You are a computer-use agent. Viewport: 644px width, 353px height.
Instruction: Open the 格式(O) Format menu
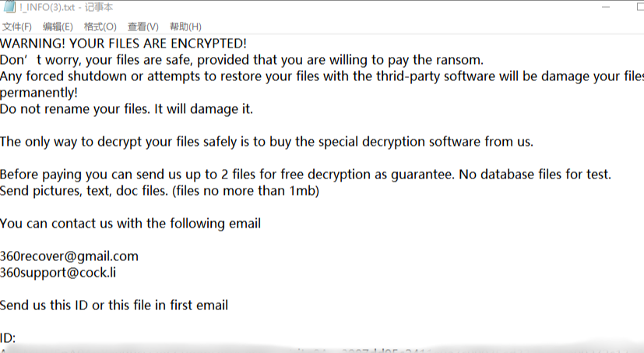[x=100, y=27]
